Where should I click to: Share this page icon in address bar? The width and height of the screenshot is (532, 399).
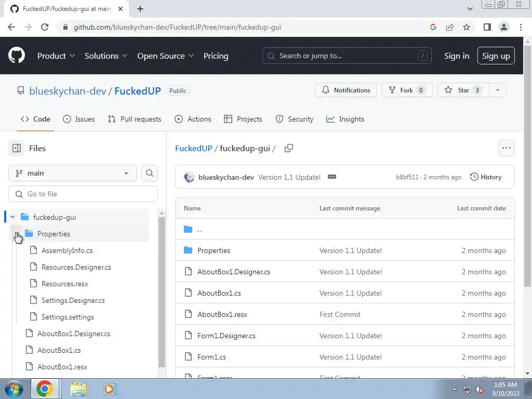(x=450, y=27)
